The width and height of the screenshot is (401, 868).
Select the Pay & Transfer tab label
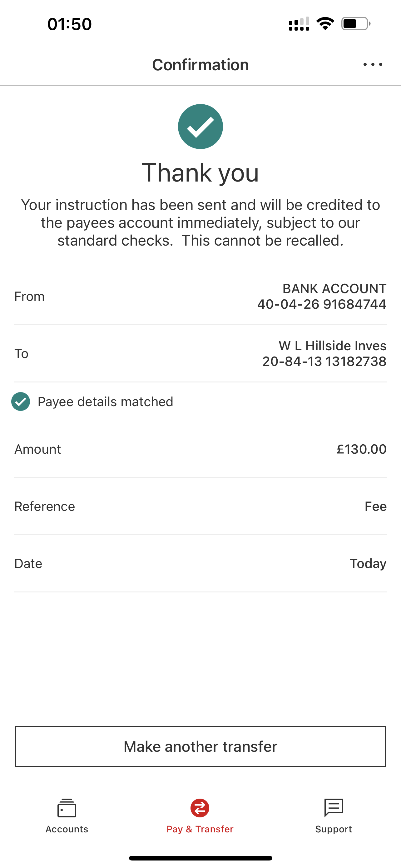click(x=200, y=829)
